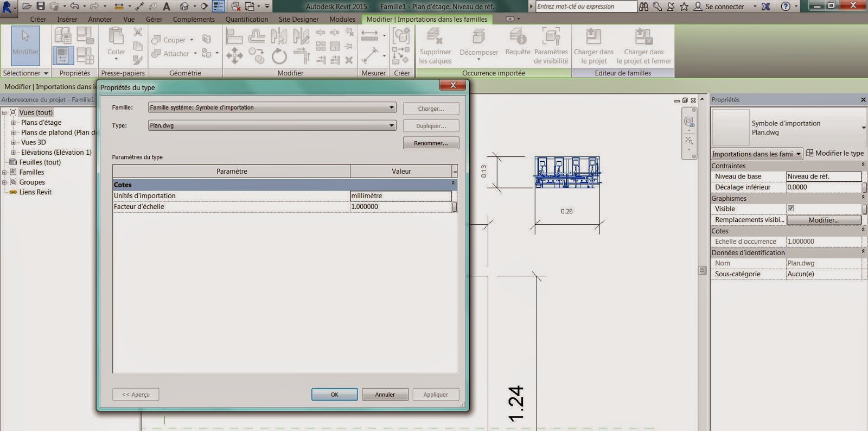Click the Décalage inférieur value field
Viewport: 868px width, 431px height.
[824, 187]
